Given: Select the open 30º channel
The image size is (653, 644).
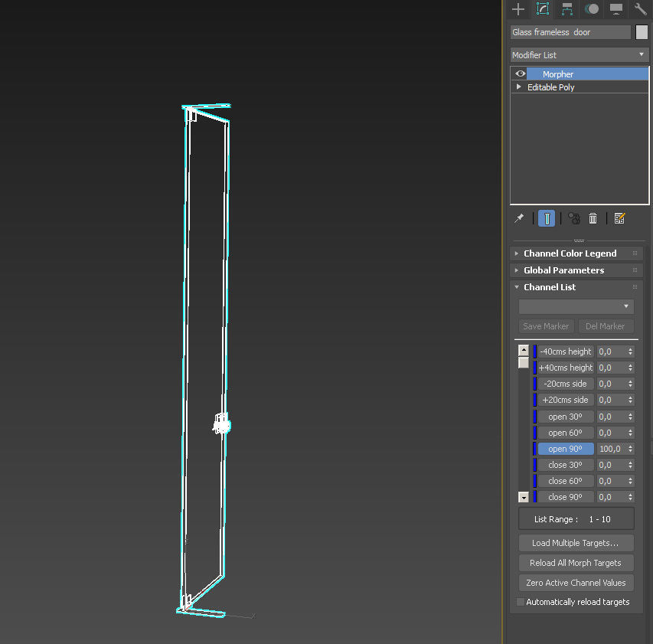Looking at the screenshot, I should [x=566, y=417].
